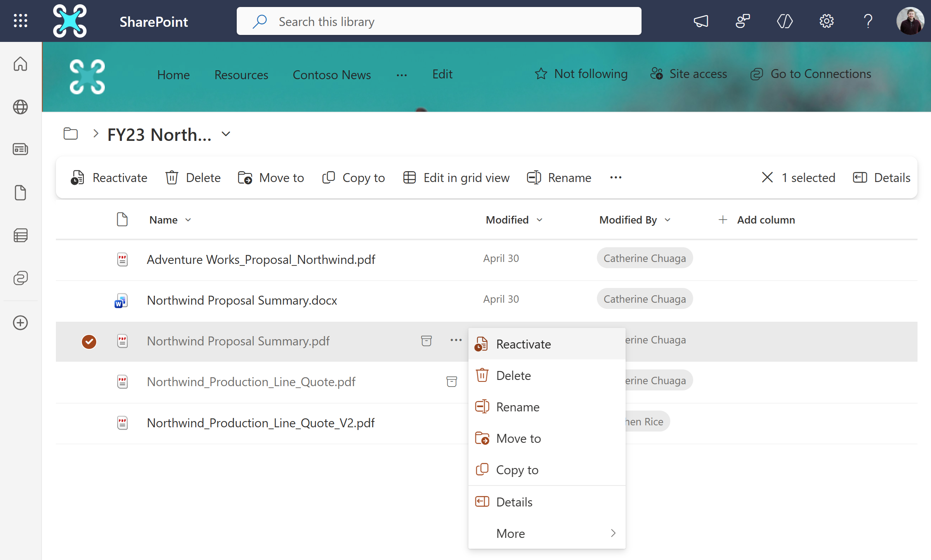Expand the FY23 North breadcrumb dropdown
The image size is (931, 560).
[227, 134]
